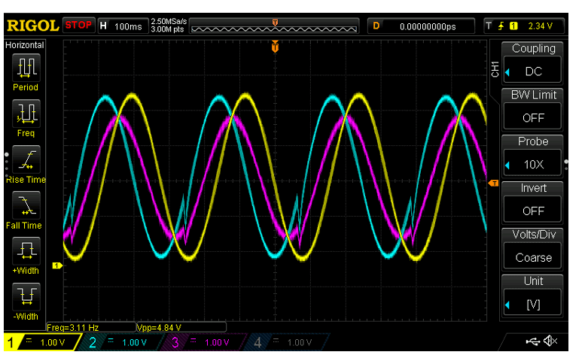
Task: Toggle the muted sound speaker icon
Action: [550, 341]
